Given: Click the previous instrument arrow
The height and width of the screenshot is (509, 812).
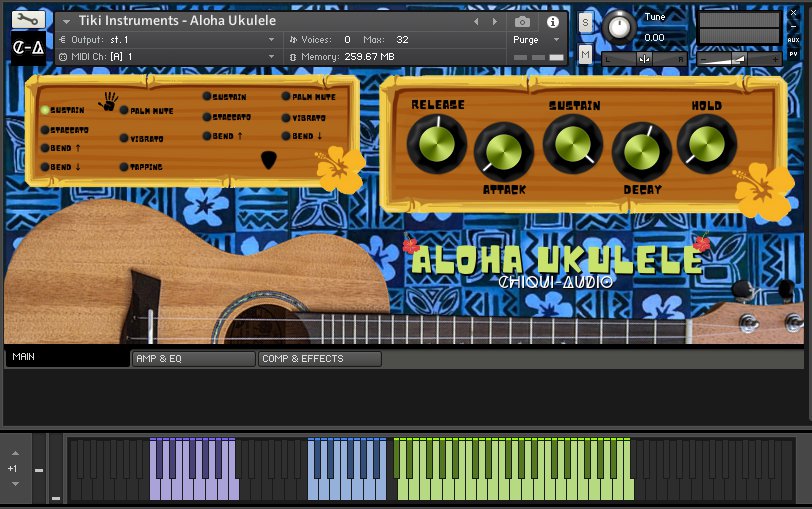Looking at the screenshot, I should [476, 22].
